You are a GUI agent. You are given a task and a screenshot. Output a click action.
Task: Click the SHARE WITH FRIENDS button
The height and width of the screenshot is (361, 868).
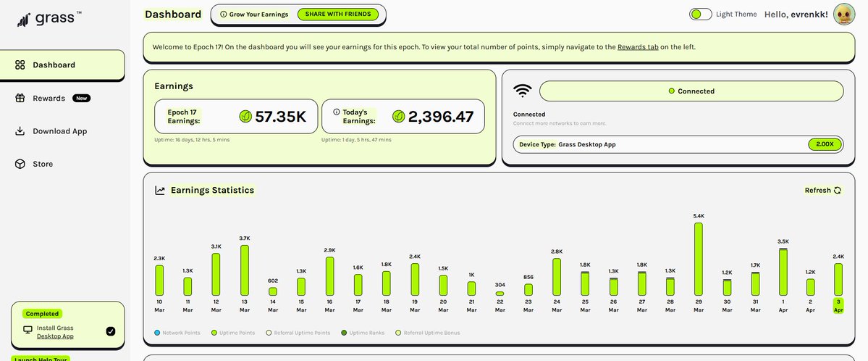(338, 14)
